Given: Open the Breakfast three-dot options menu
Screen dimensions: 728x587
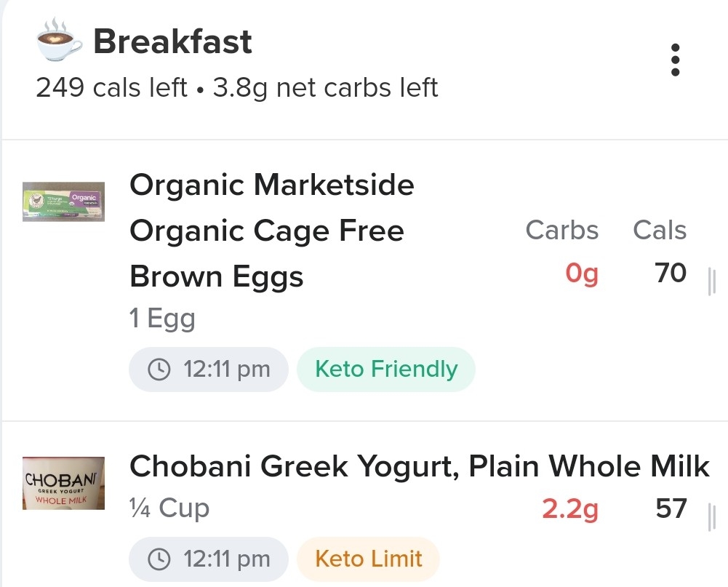Looking at the screenshot, I should click(x=675, y=60).
